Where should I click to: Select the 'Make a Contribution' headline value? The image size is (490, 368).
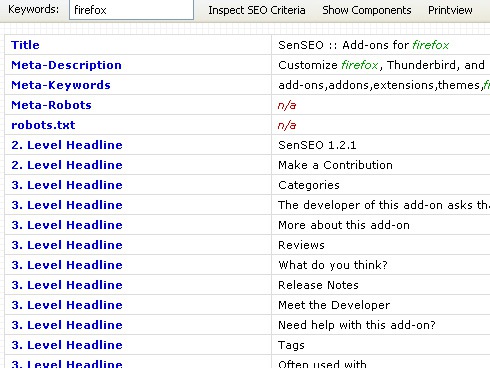tap(335, 165)
